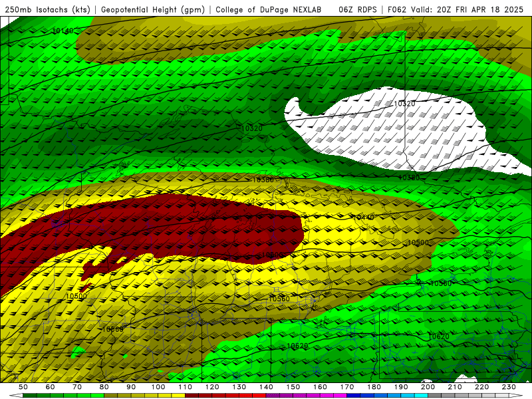Click the 130 knot legend label
The height and width of the screenshot is (399, 532).
(x=239, y=387)
